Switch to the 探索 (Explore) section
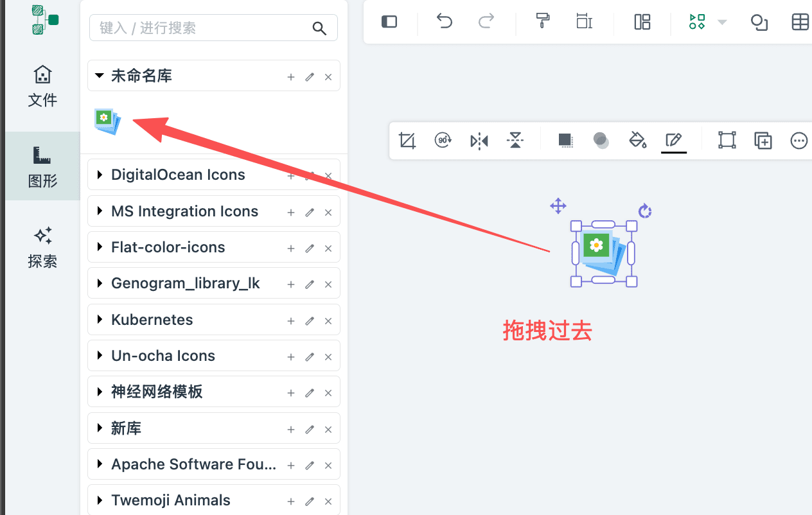Image resolution: width=812 pixels, height=515 pixels. pyautogui.click(x=42, y=247)
